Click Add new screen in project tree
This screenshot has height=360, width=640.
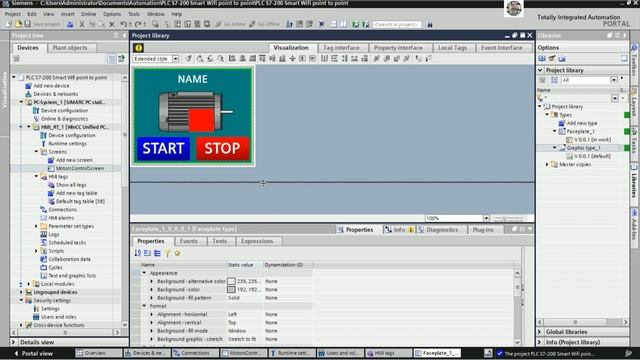(x=74, y=160)
